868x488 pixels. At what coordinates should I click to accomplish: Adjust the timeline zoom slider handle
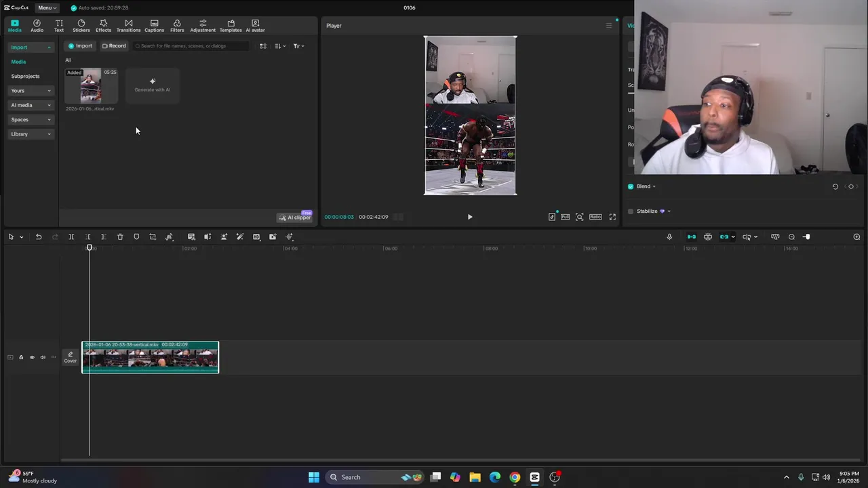tap(806, 237)
